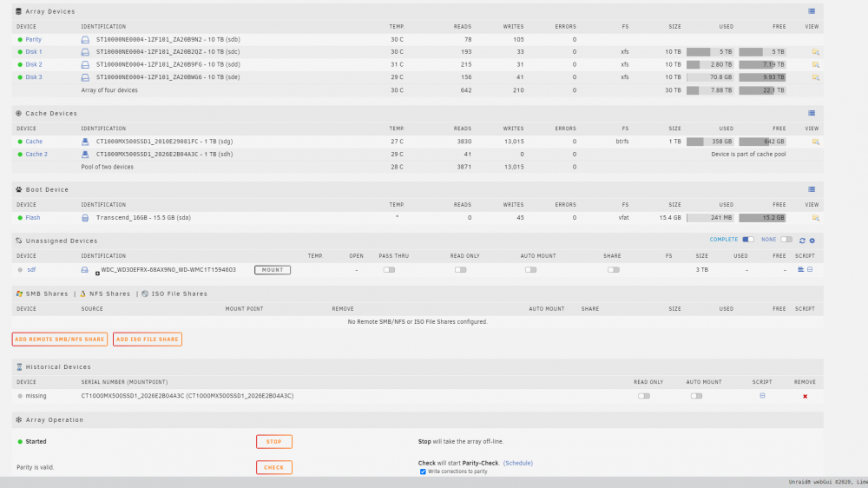Remove the missing historical device
The height and width of the screenshot is (488, 868).
[805, 396]
